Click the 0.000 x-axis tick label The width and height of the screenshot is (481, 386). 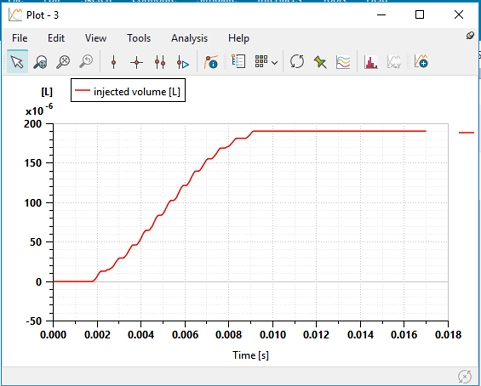click(53, 335)
